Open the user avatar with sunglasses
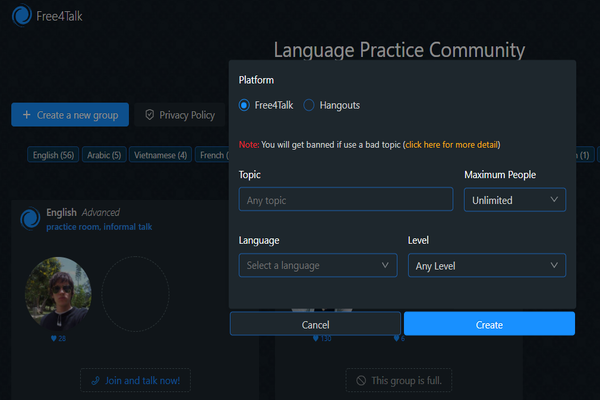Image resolution: width=600 pixels, height=400 pixels. pyautogui.click(x=58, y=294)
